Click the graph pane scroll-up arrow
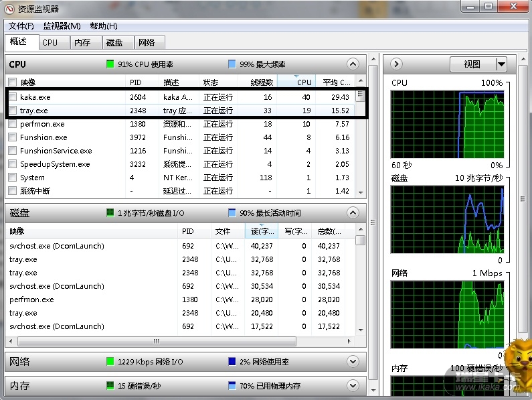The image size is (532, 400). tap(523, 59)
